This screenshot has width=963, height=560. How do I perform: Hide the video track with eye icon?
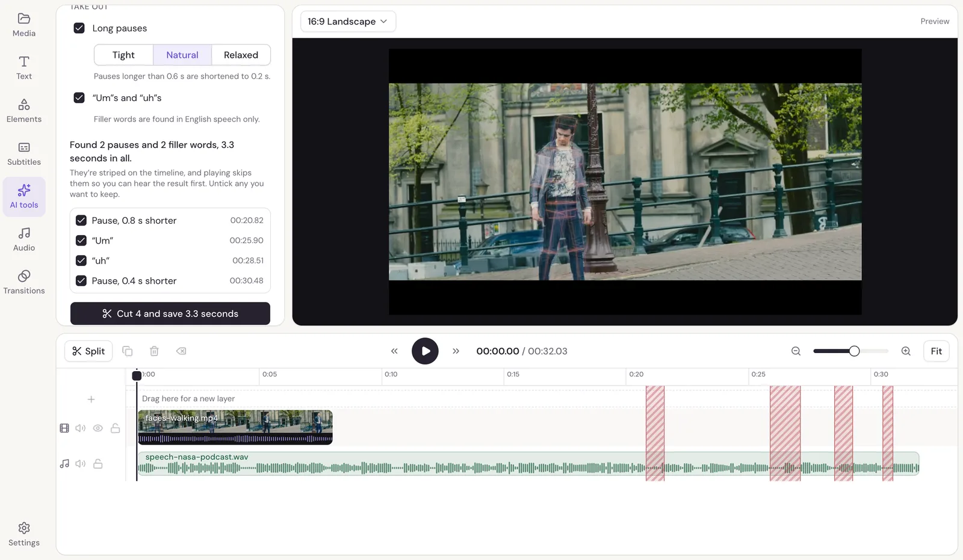(x=98, y=428)
